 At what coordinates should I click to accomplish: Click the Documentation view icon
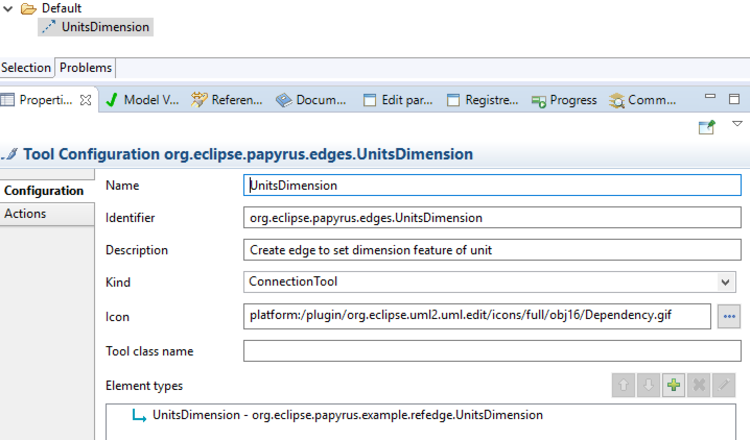pyautogui.click(x=284, y=100)
